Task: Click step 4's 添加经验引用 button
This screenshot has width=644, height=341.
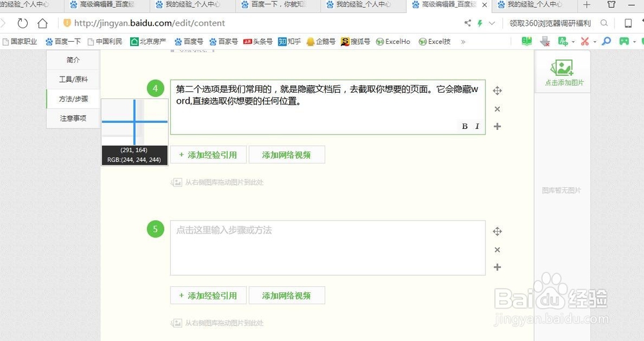Action: click(208, 154)
